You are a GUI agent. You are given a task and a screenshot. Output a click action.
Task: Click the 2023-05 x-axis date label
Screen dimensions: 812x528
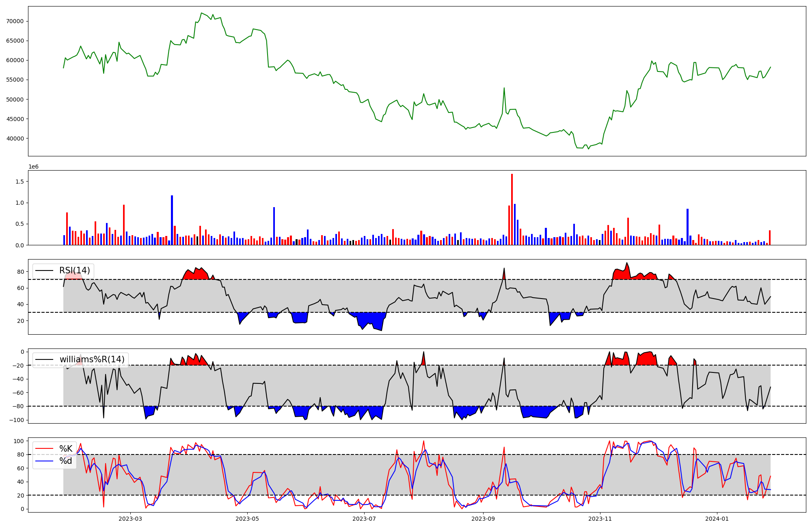(x=247, y=519)
